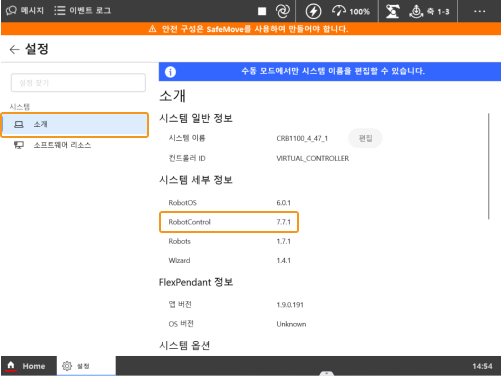Click the vertical scrollbar of the 소개 page
The width and height of the screenshot is (501, 376).
489,166
